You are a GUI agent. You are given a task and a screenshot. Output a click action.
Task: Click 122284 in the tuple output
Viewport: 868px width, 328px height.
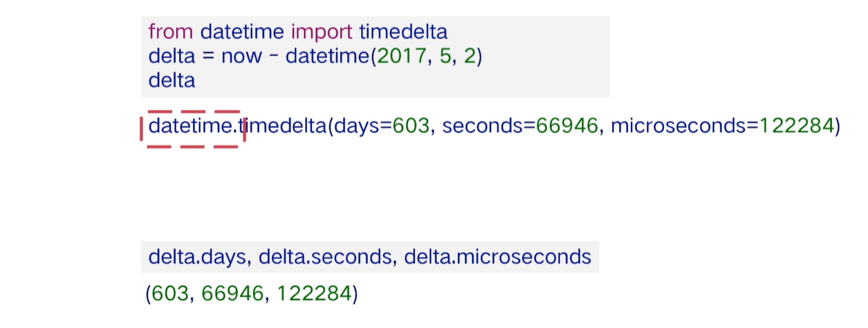click(314, 294)
